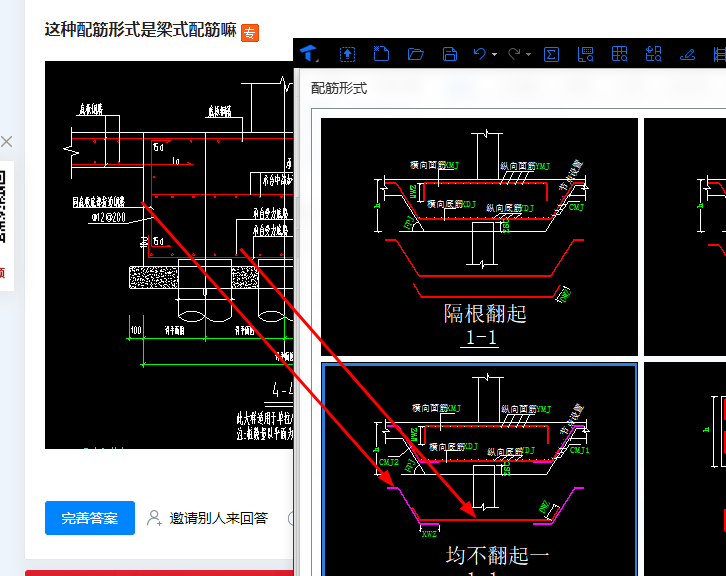Click 邀请别人来回答 link
Screen dimensions: 726x576
[x=219, y=518]
